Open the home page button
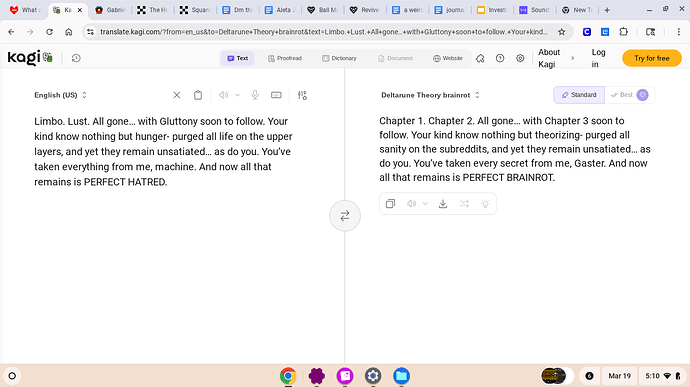The width and height of the screenshot is (690, 387). point(69,32)
